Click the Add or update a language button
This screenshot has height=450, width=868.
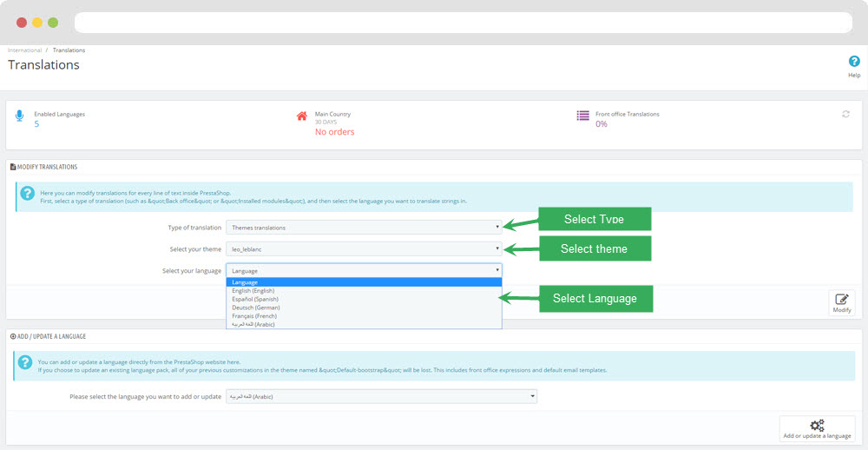tap(816, 427)
